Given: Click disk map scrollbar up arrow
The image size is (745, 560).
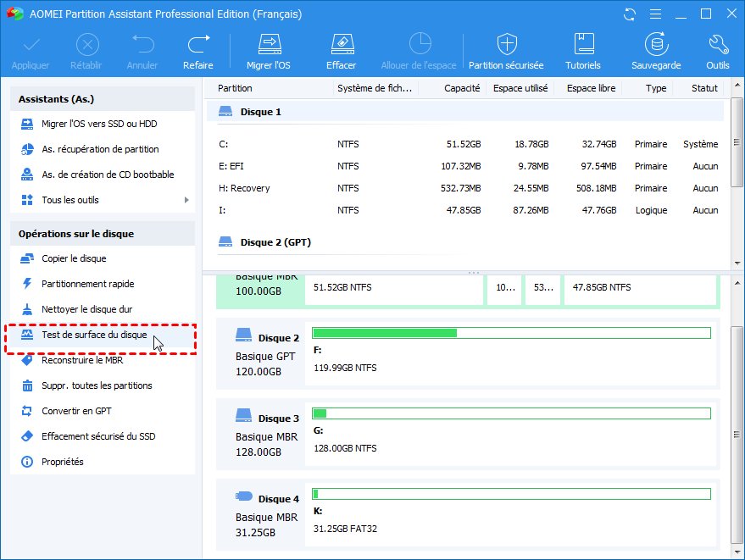Looking at the screenshot, I should click(x=737, y=284).
